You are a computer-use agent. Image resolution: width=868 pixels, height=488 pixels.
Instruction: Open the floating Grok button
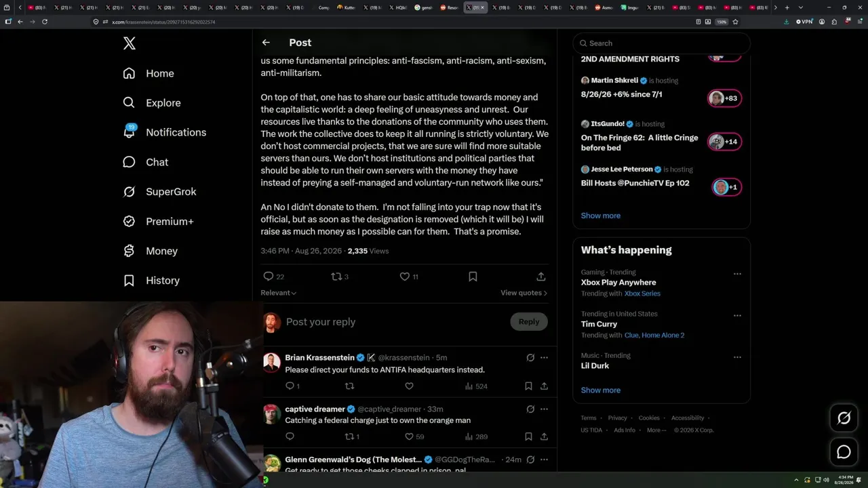point(844,418)
